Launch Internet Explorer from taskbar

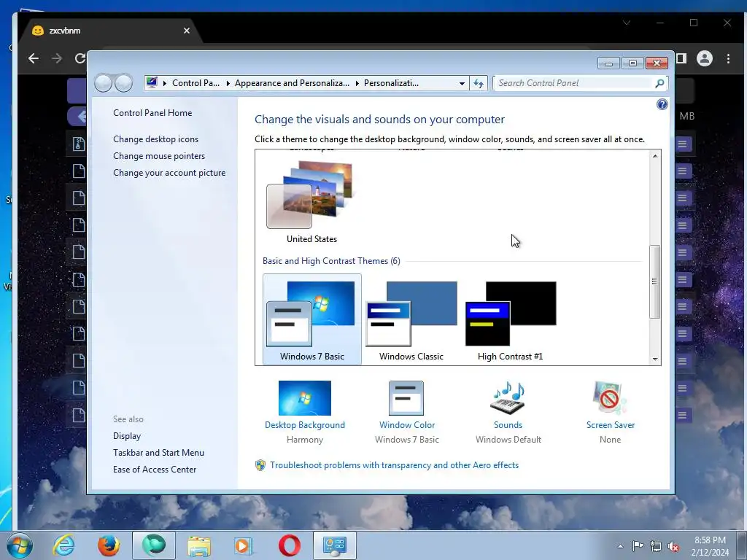point(63,545)
